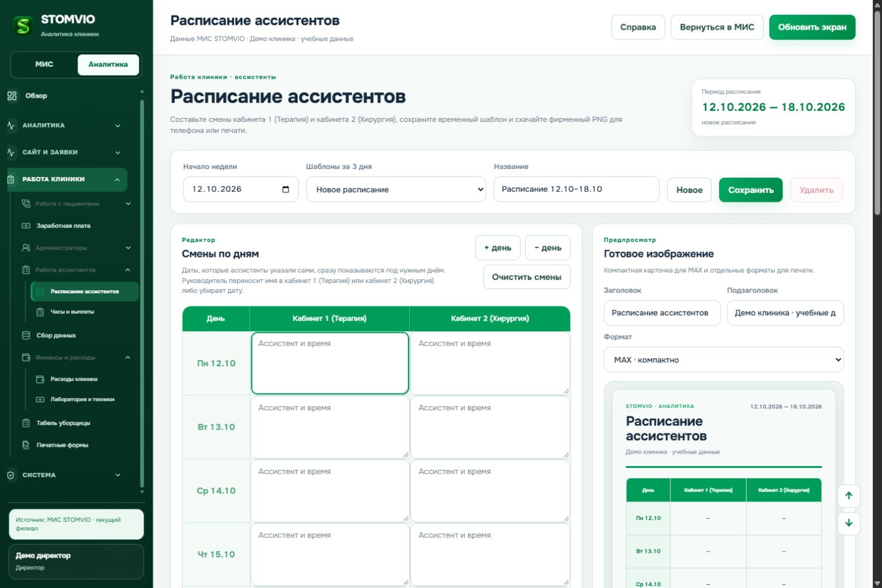Image resolution: width=882 pixels, height=588 pixels.
Task: Click the Заработная плата money icon
Action: tap(26, 226)
